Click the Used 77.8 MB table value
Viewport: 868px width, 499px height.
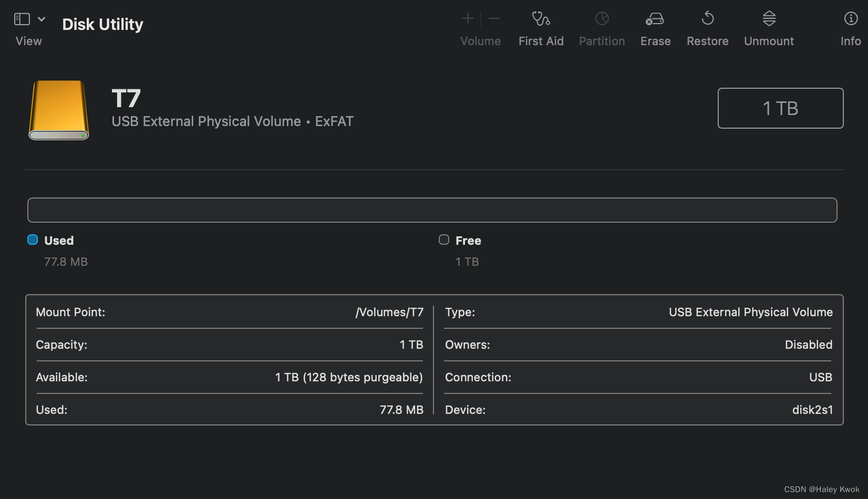(x=401, y=410)
